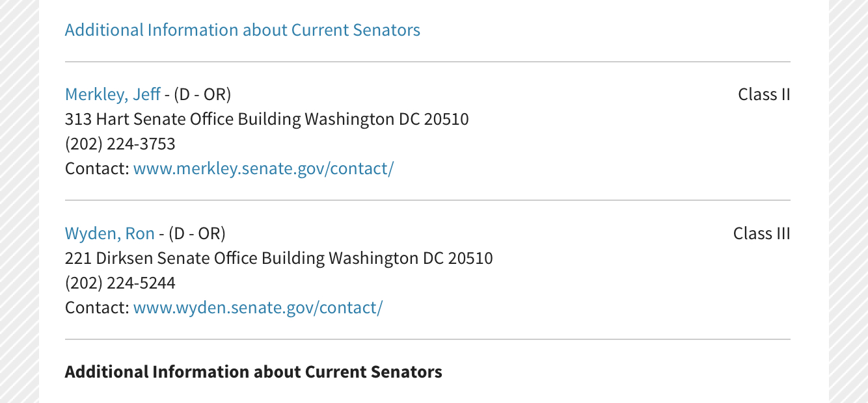The image size is (868, 403).
Task: Click the 221 Dirksen Senate Office Building address
Action: [278, 258]
